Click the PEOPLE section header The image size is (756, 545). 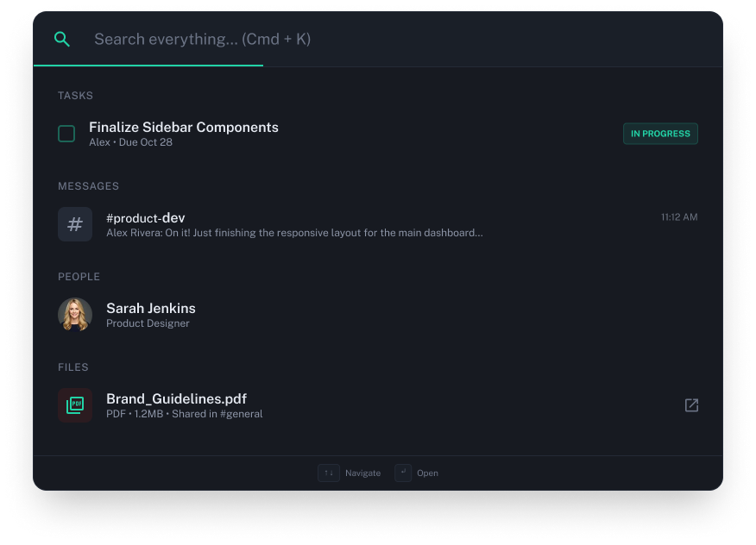point(79,277)
